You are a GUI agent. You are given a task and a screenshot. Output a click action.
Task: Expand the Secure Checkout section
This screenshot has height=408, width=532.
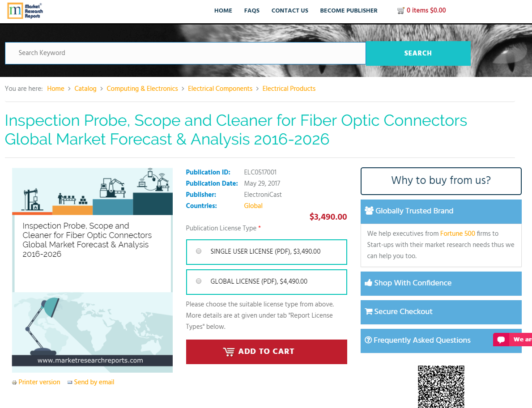[441, 312]
